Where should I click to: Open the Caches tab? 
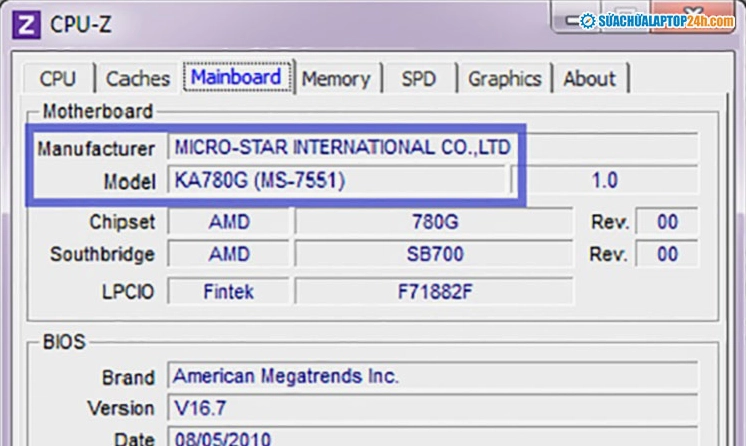(x=138, y=79)
